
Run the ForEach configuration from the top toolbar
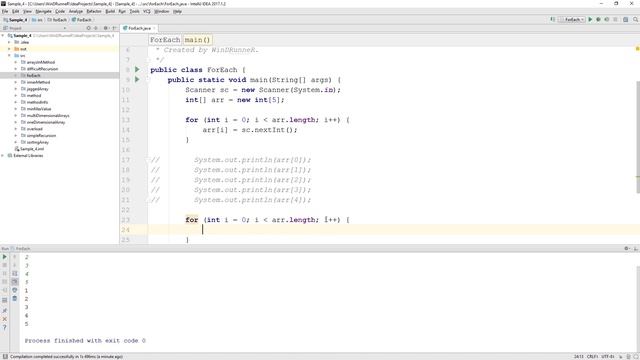tap(590, 20)
